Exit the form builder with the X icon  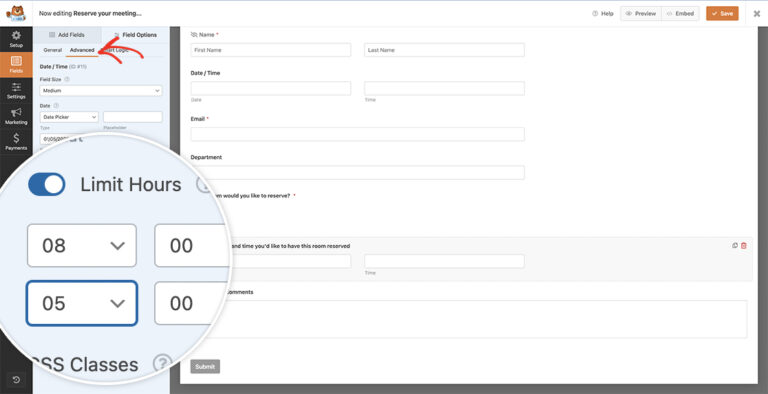[757, 14]
